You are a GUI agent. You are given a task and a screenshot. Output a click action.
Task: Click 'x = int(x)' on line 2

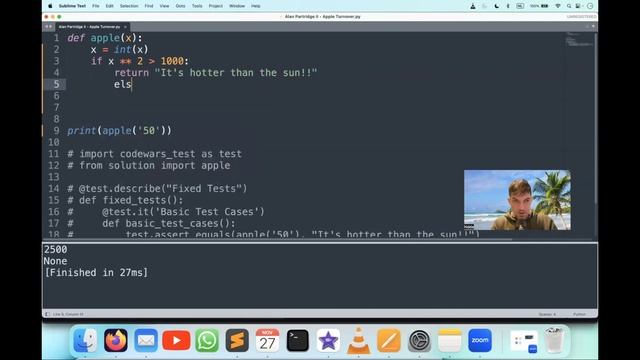[119, 49]
